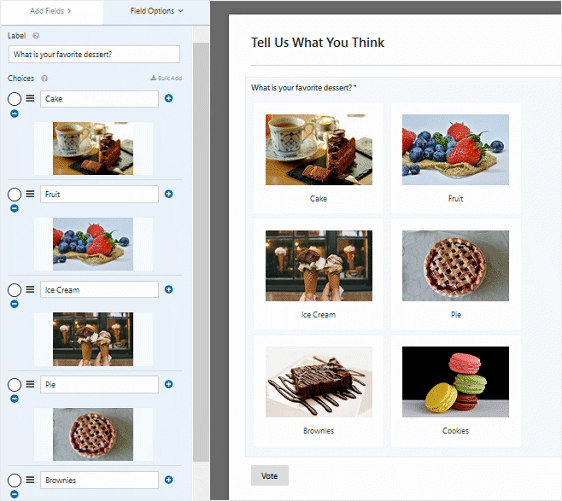Expand the Field Options tab dropdown
Screen dimensions: 562x501
click(157, 11)
